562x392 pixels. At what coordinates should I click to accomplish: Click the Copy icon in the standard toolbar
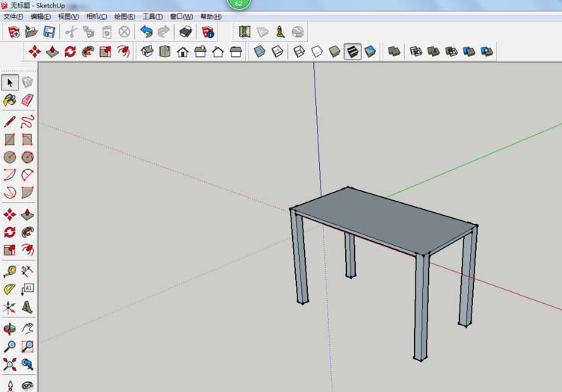tap(89, 32)
